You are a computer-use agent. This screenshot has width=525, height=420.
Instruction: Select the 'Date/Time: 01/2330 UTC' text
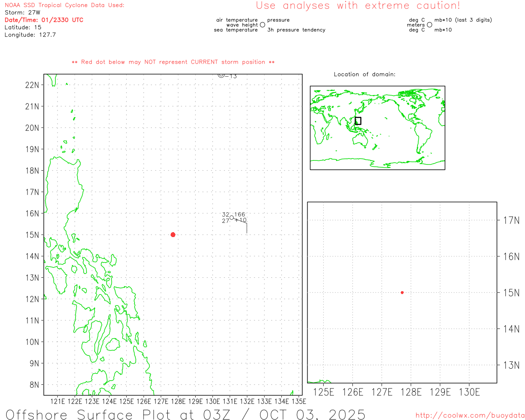pos(44,20)
